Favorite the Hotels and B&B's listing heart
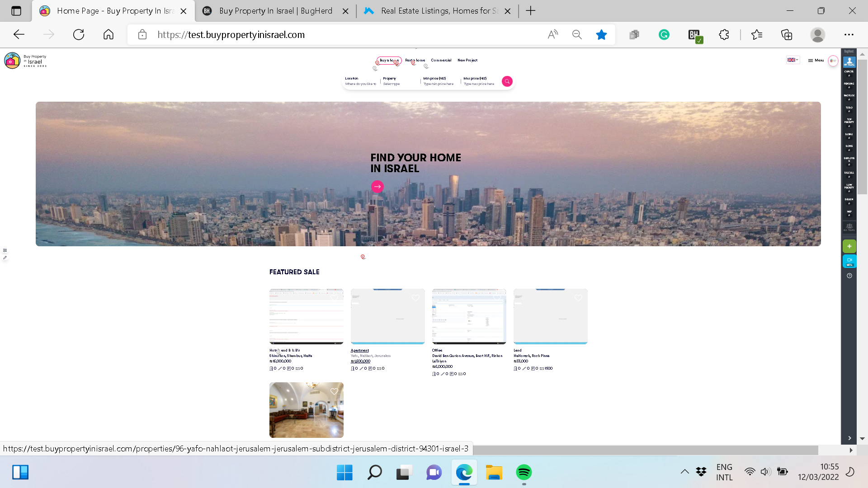 point(334,298)
